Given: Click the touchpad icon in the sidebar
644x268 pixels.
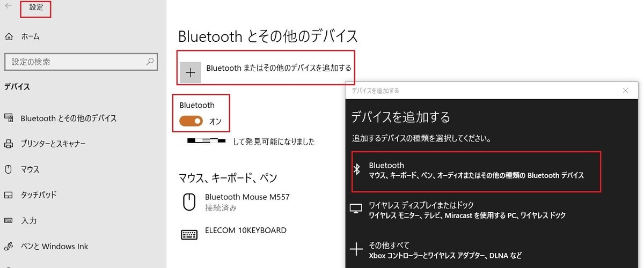Looking at the screenshot, I should (9, 195).
